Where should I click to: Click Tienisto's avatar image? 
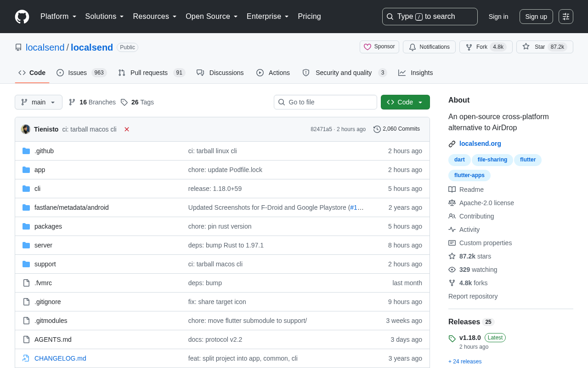tap(26, 129)
